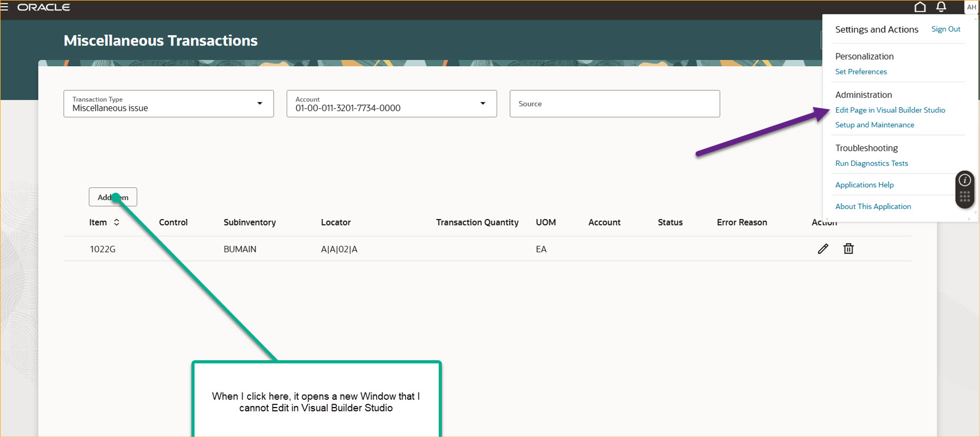The height and width of the screenshot is (437, 980).
Task: Click the Add Item button
Action: [113, 197]
